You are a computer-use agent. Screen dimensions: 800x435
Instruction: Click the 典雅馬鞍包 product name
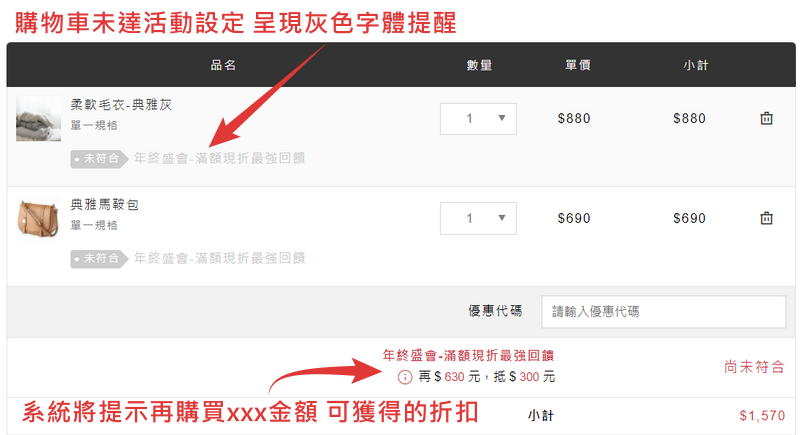pos(105,204)
